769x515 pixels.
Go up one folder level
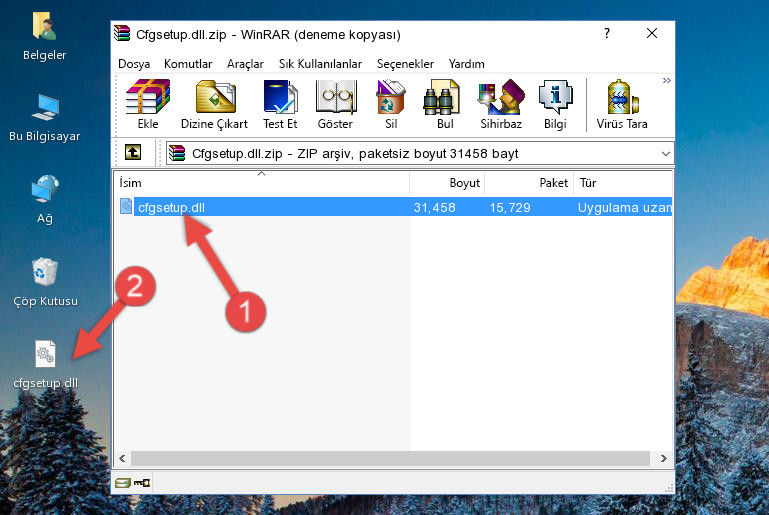(133, 153)
